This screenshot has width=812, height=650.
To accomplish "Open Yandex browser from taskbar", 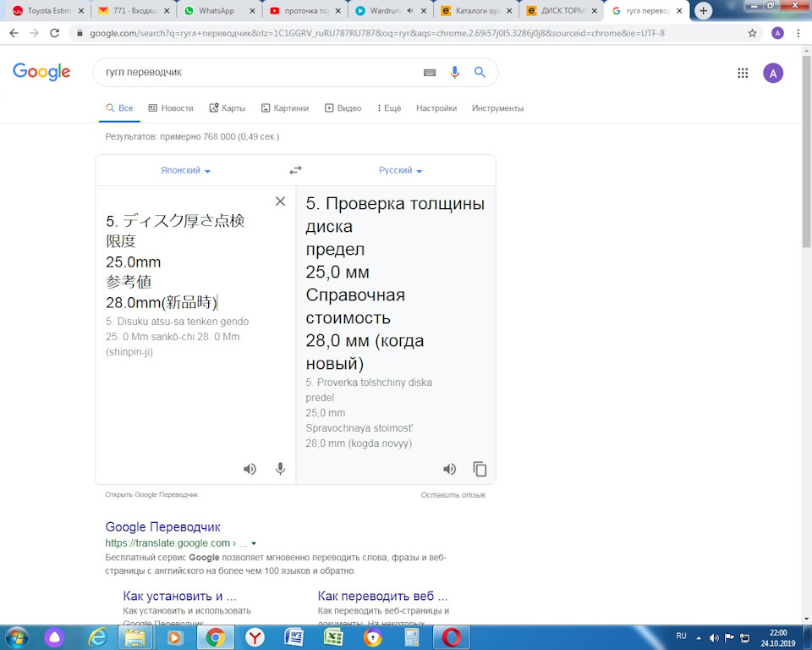I will coord(255,637).
